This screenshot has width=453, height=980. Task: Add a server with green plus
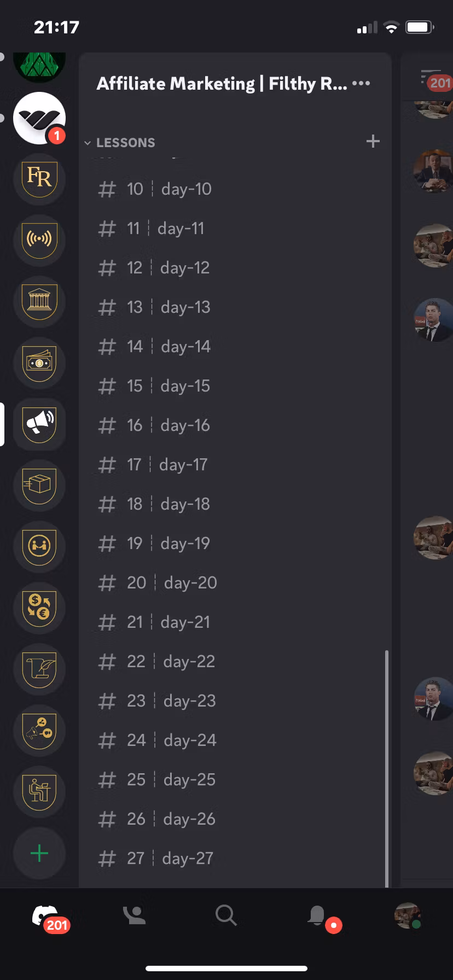pos(39,853)
